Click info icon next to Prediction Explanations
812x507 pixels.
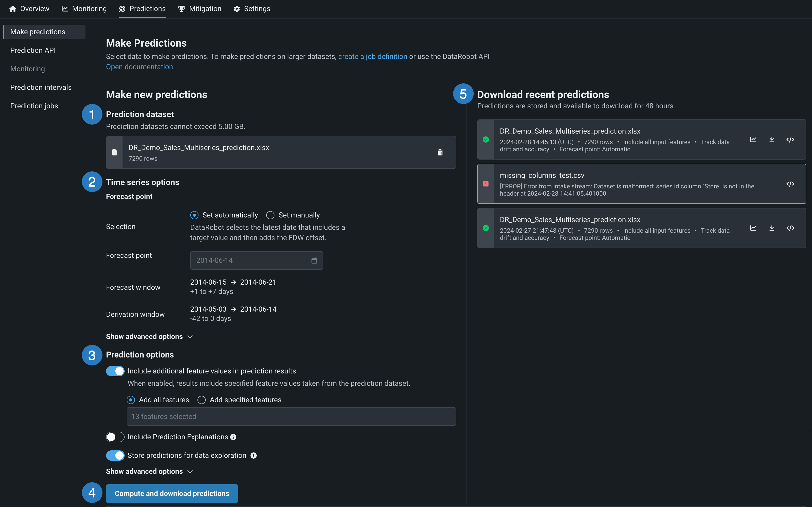[234, 437]
